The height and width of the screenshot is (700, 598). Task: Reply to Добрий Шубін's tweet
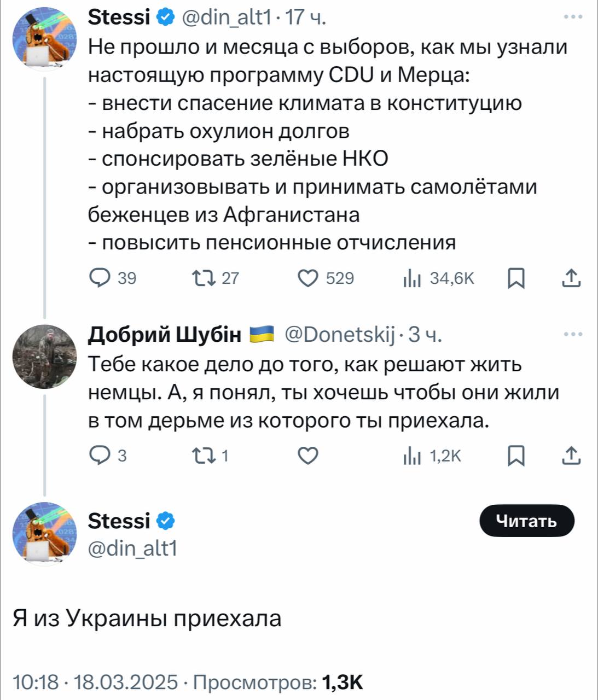click(100, 455)
